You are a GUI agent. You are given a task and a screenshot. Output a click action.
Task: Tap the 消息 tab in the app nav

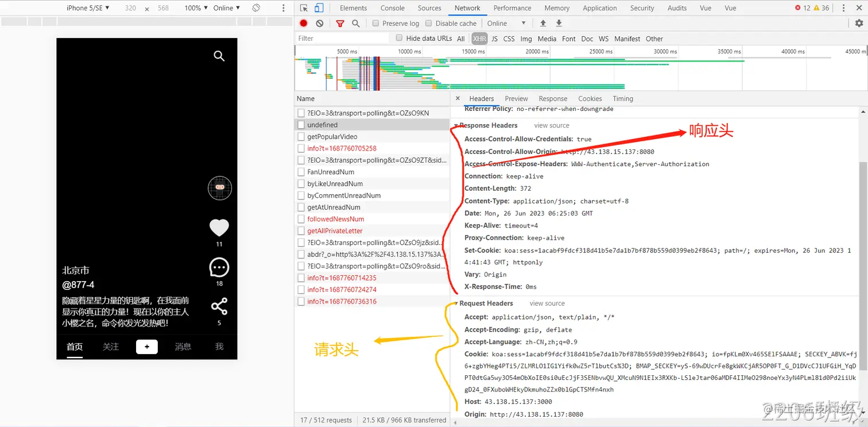(183, 347)
